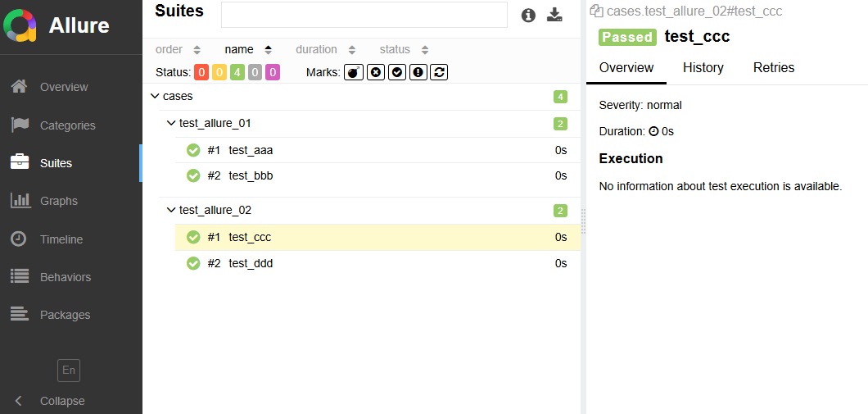The image size is (868, 414).
Task: Click the Overview home icon
Action: (20, 86)
